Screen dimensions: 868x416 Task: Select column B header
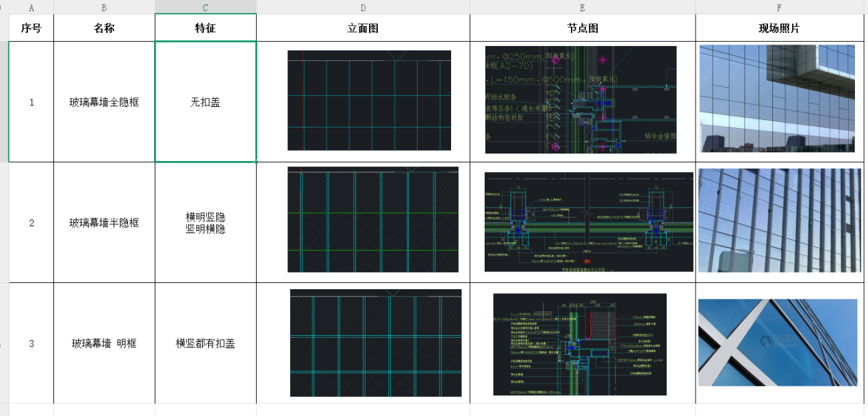104,6
